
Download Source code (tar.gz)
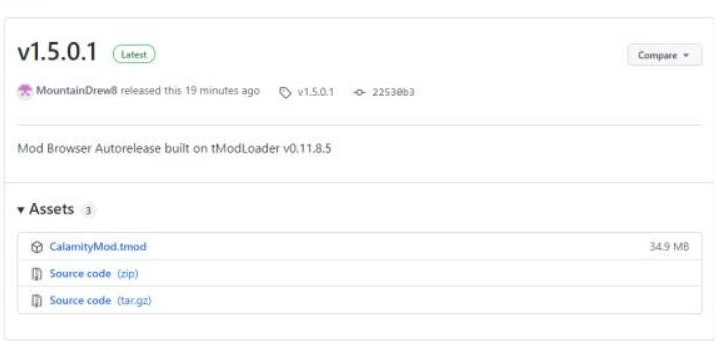[100, 300]
